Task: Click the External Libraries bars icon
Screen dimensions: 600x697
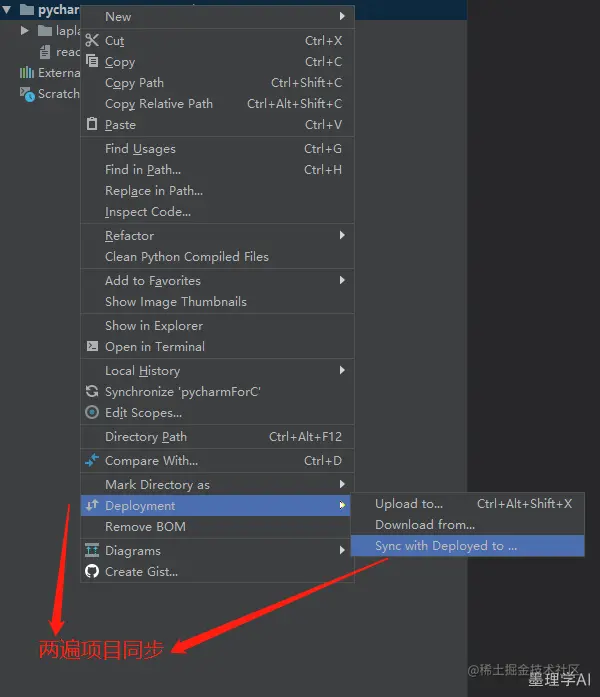Action: (27, 72)
